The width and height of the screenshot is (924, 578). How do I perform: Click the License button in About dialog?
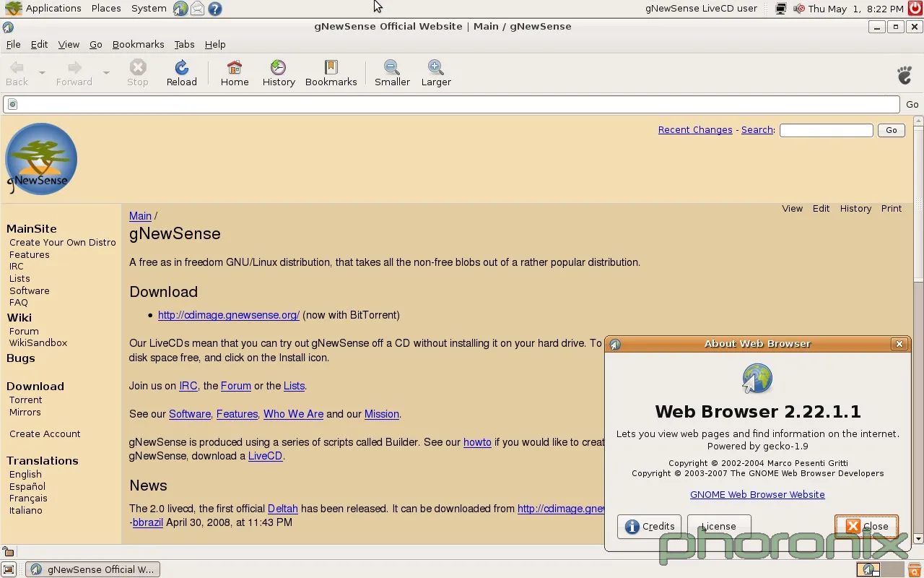click(x=719, y=526)
